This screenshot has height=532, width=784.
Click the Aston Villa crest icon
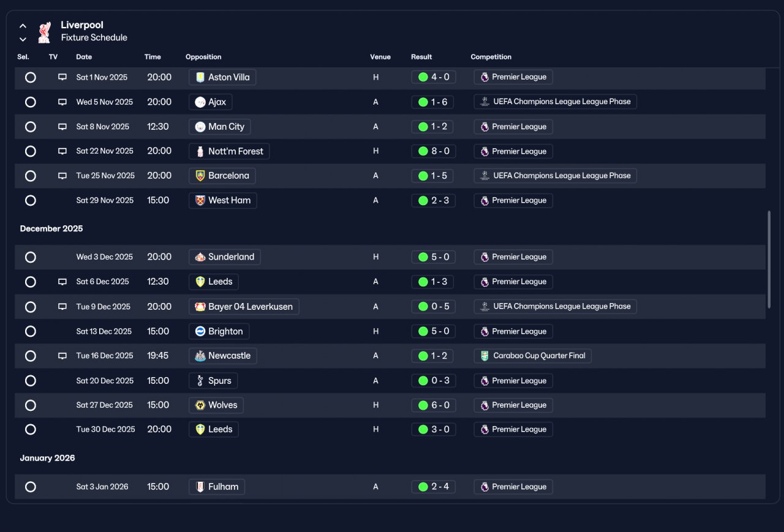point(200,77)
